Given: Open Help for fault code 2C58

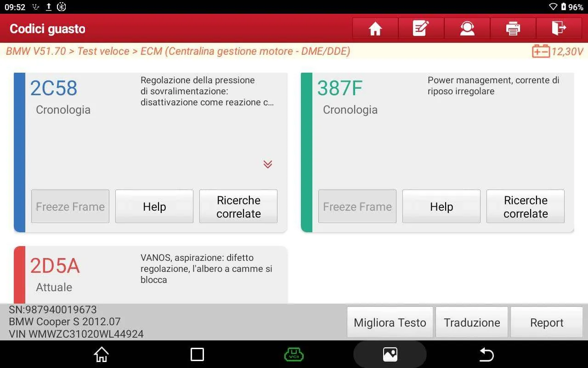Looking at the screenshot, I should (154, 207).
